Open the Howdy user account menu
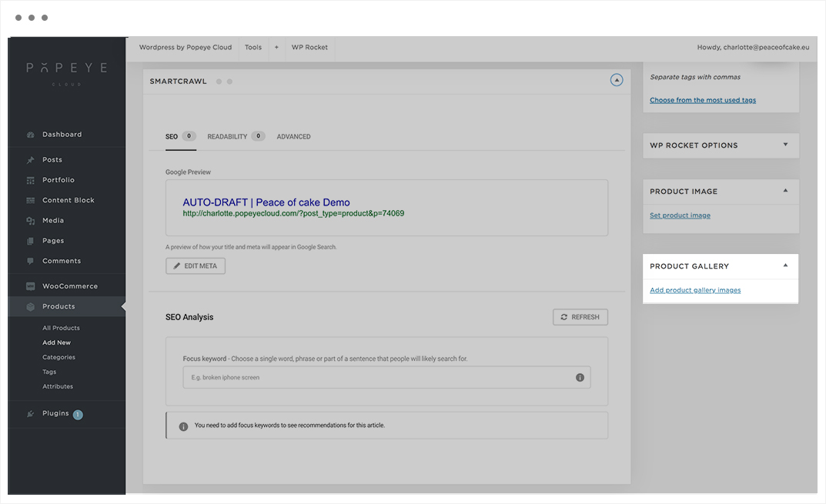Viewport: 826px width, 504px height. (754, 48)
